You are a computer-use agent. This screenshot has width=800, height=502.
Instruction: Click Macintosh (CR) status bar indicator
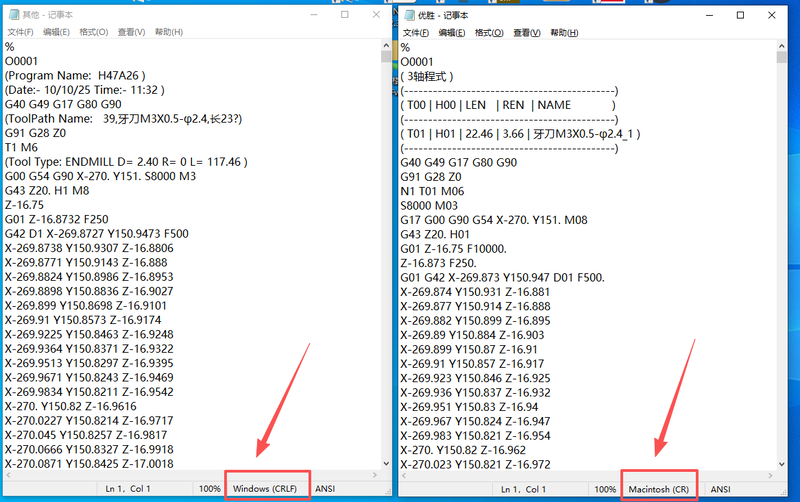click(x=660, y=489)
